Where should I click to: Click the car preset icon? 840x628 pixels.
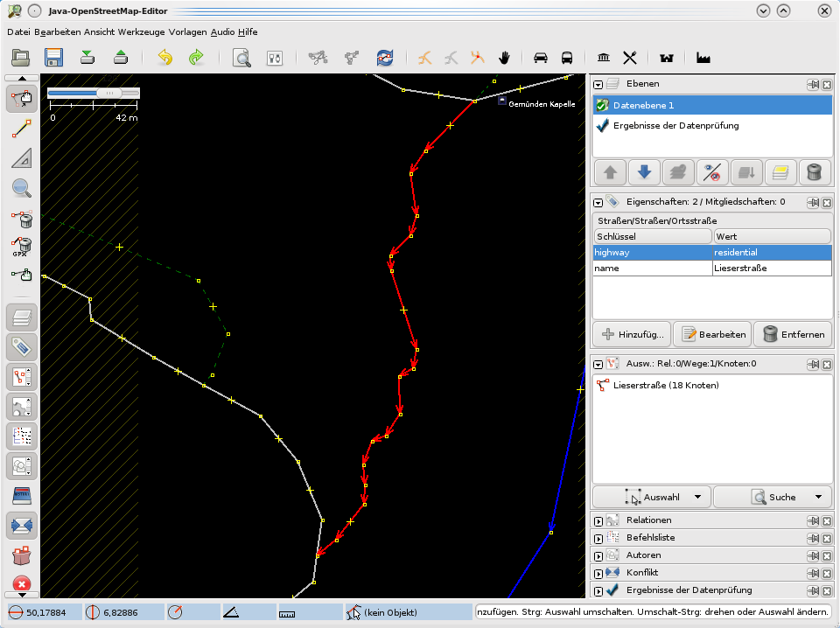(x=541, y=58)
